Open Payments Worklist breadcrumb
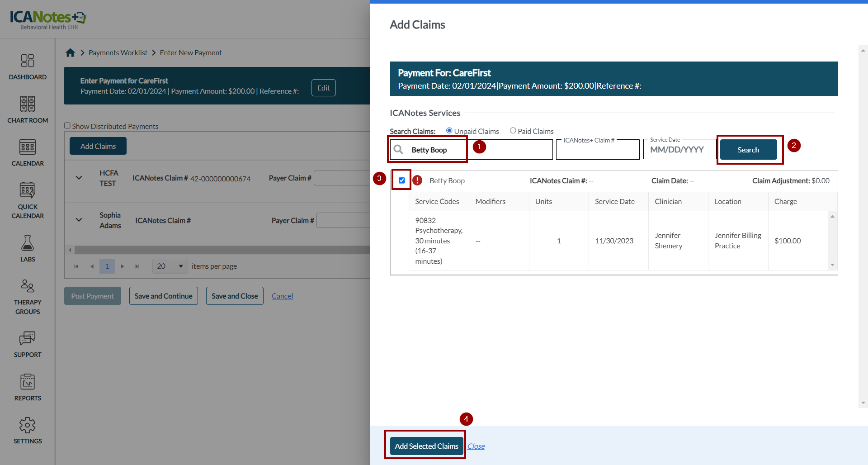This screenshot has width=868, height=465. (x=118, y=53)
